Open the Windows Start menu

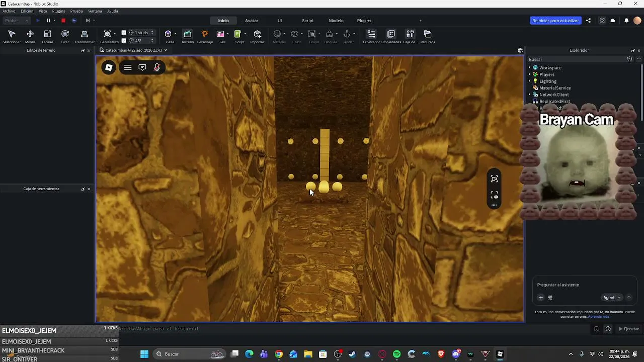[x=144, y=354]
